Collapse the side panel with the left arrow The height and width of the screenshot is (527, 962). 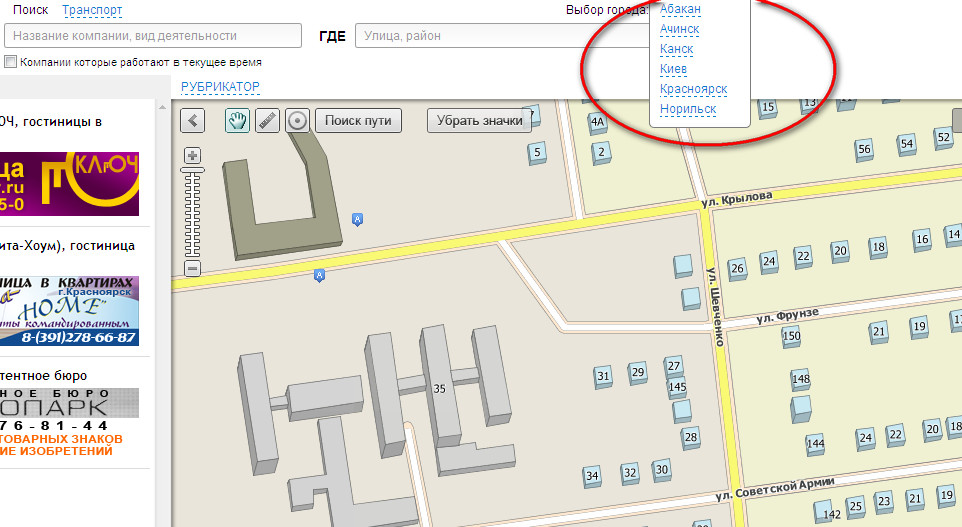(192, 121)
